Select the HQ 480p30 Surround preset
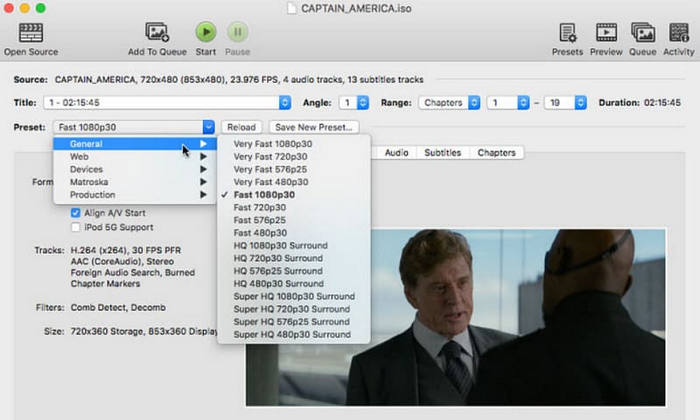 pos(294,283)
